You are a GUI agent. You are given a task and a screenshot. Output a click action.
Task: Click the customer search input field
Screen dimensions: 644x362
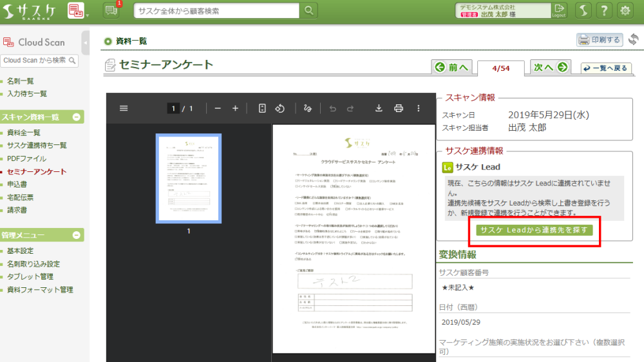coord(217,10)
